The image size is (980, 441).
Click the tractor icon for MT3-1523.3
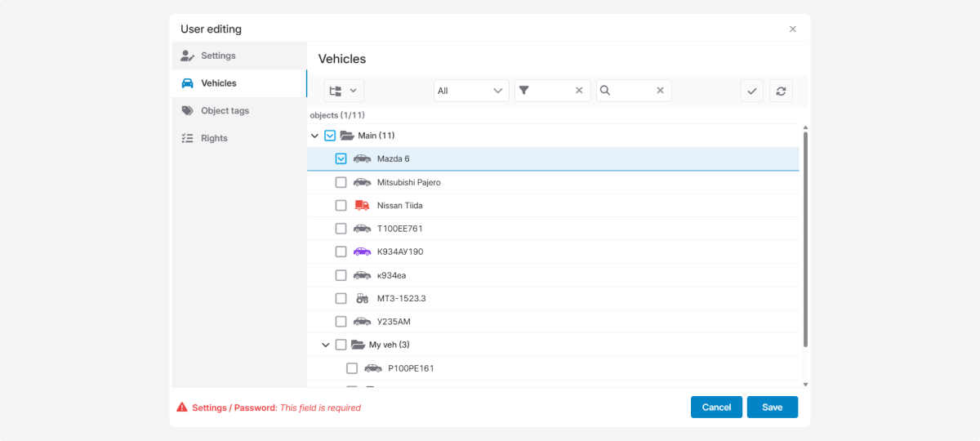tap(362, 299)
